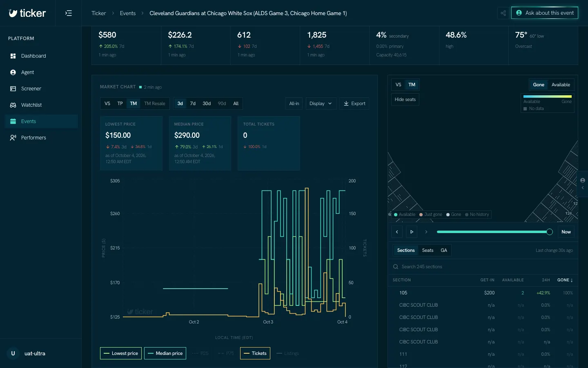This screenshot has width=588, height=368.
Task: Toggle All-in pricing
Action: pyautogui.click(x=294, y=103)
